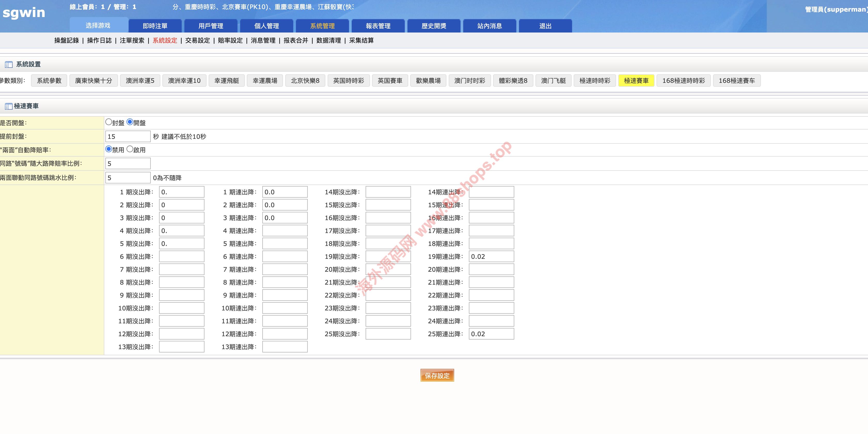Image resolution: width=868 pixels, height=434 pixels.
Task: Click the 極速賽車 section header icon
Action: click(9, 106)
